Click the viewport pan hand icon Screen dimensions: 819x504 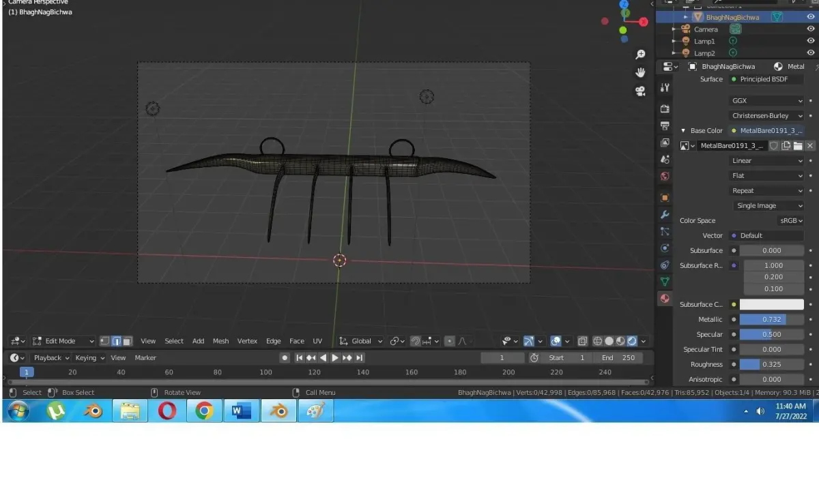point(640,72)
